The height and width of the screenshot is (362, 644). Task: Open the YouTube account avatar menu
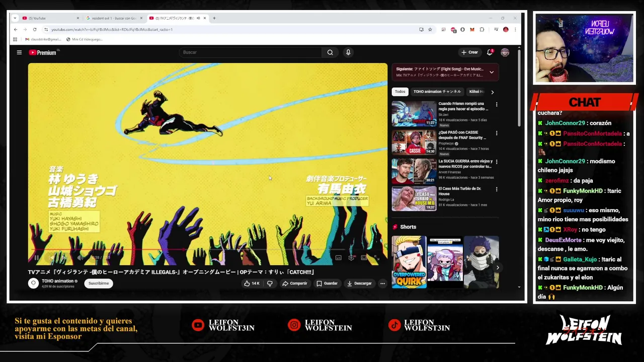505,52
